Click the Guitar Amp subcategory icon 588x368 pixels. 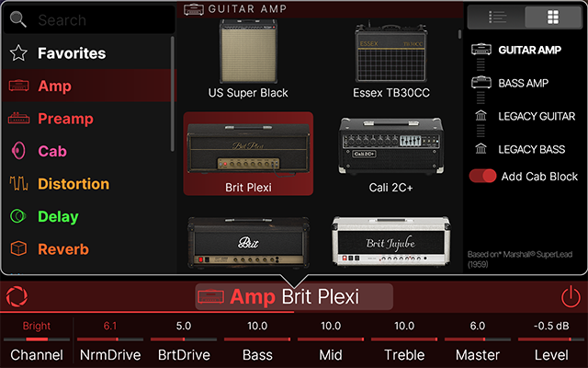coord(481,49)
